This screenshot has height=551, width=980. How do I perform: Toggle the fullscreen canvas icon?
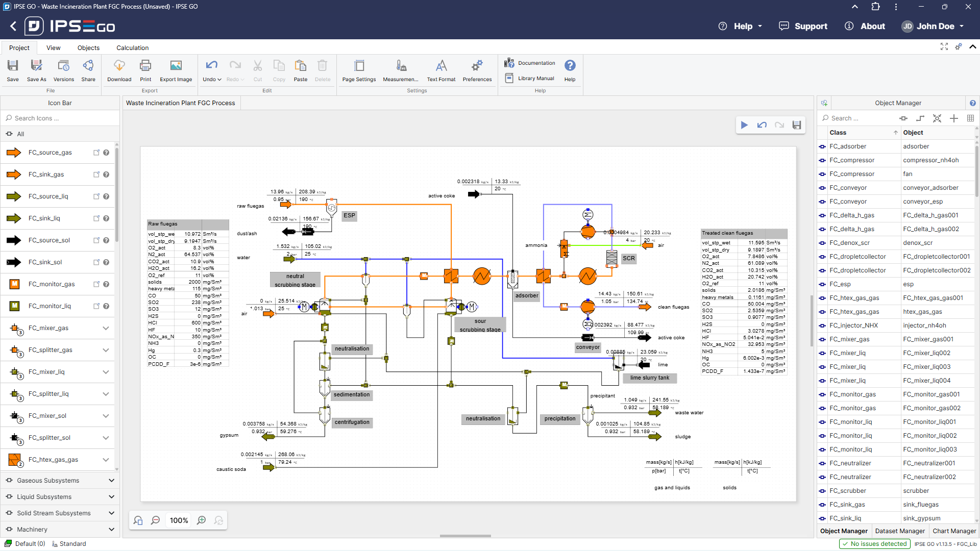pyautogui.click(x=944, y=47)
